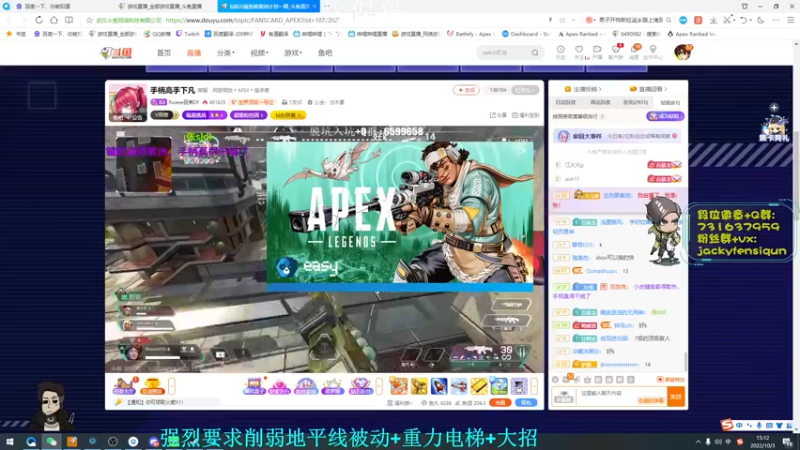Screen dimensions: 800x450
Task: Click the 分享 share link under the streamer info
Action: [x=498, y=115]
